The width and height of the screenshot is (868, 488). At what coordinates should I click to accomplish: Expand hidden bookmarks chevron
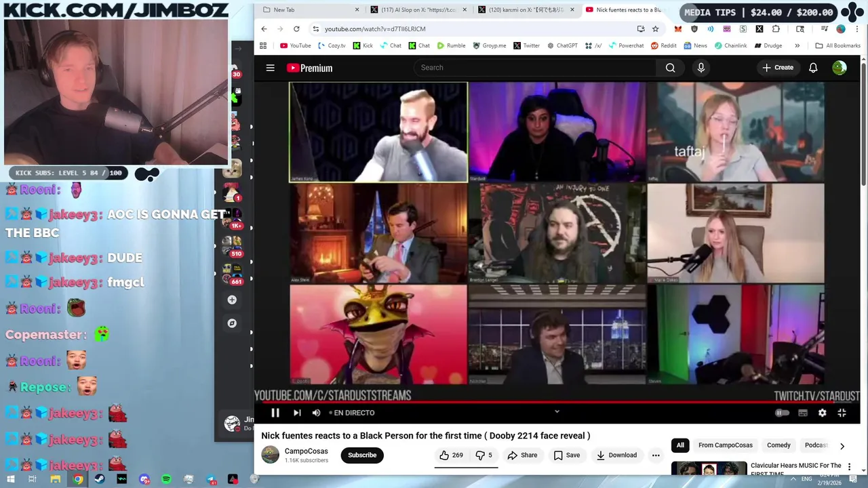coord(797,46)
